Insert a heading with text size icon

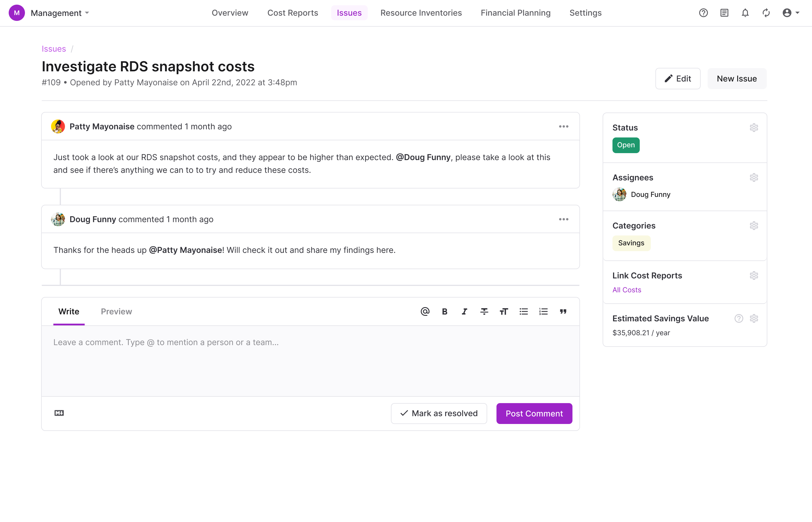(504, 311)
